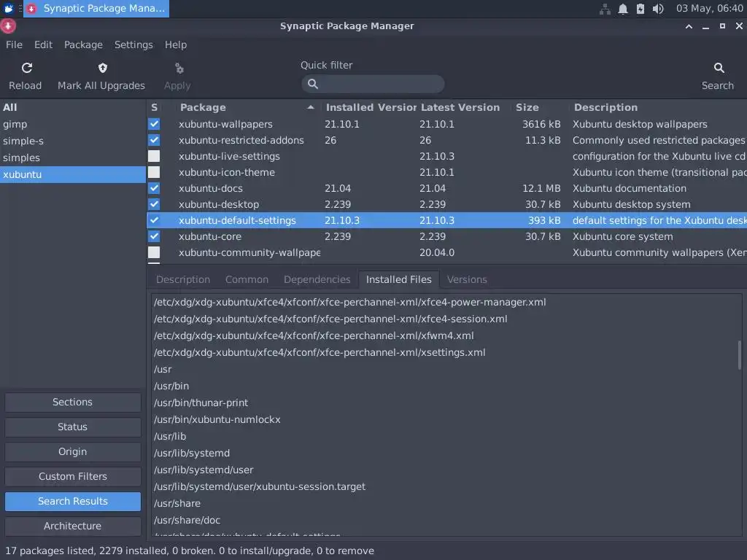The image size is (747, 560).
Task: Click the magnifier icon inside Quick filter
Action: click(313, 84)
